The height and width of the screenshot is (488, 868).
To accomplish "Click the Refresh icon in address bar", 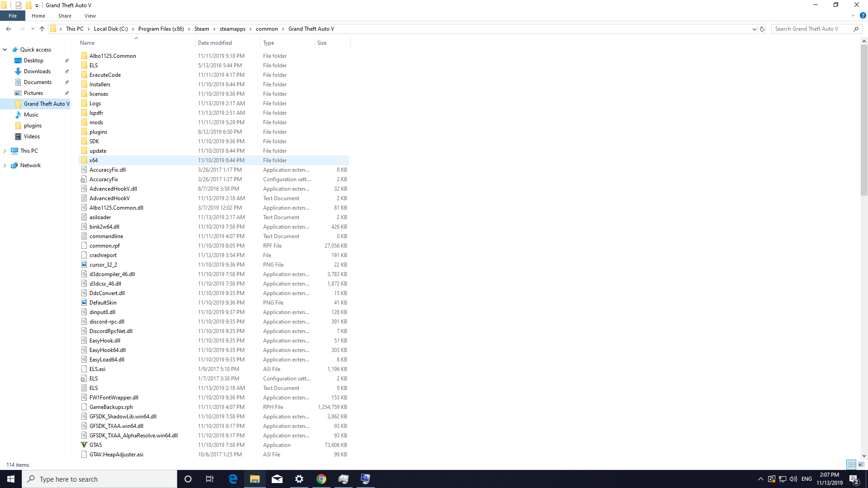I will pos(762,29).
